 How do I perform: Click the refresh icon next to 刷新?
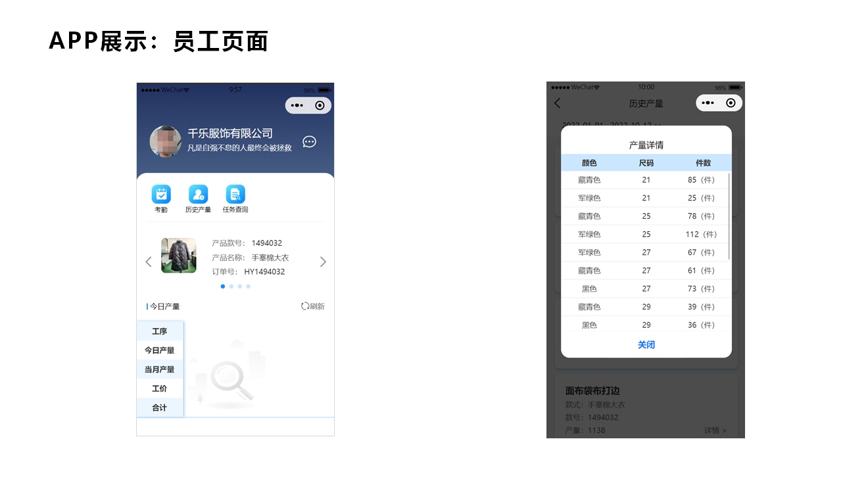pos(305,306)
